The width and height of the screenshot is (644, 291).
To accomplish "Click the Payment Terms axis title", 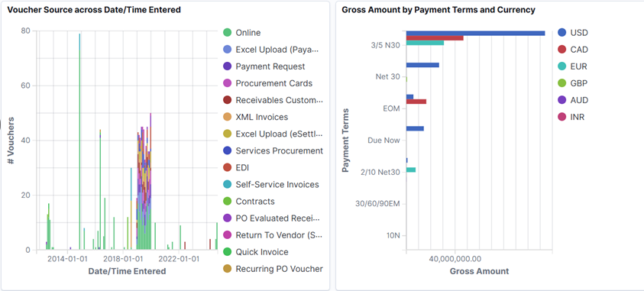I will coord(346,141).
